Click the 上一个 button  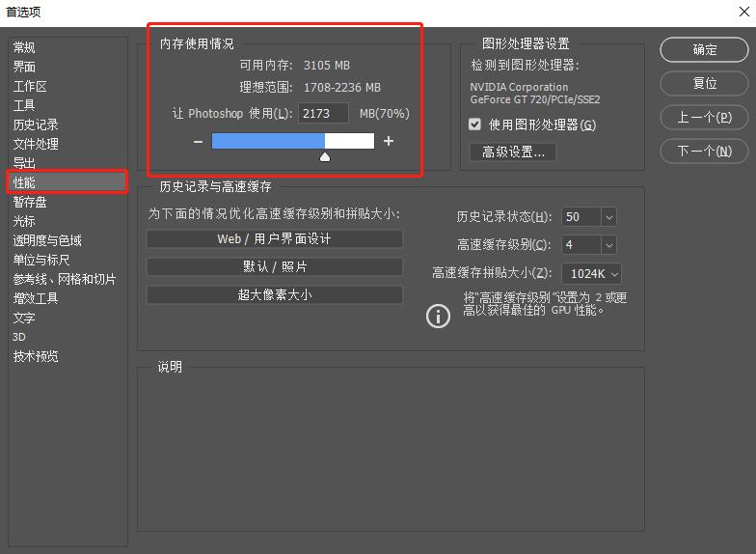705,118
